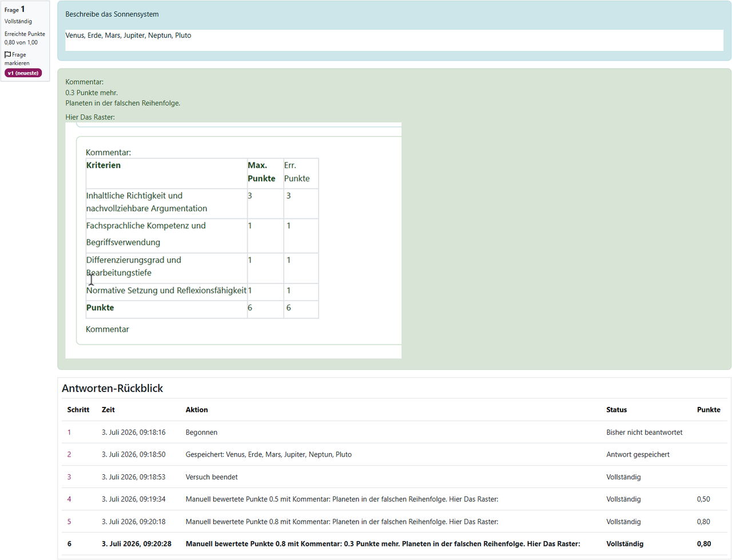Click the "Fachsprachliche Kompetenz und Begriffsverwendung" criterion

146,234
